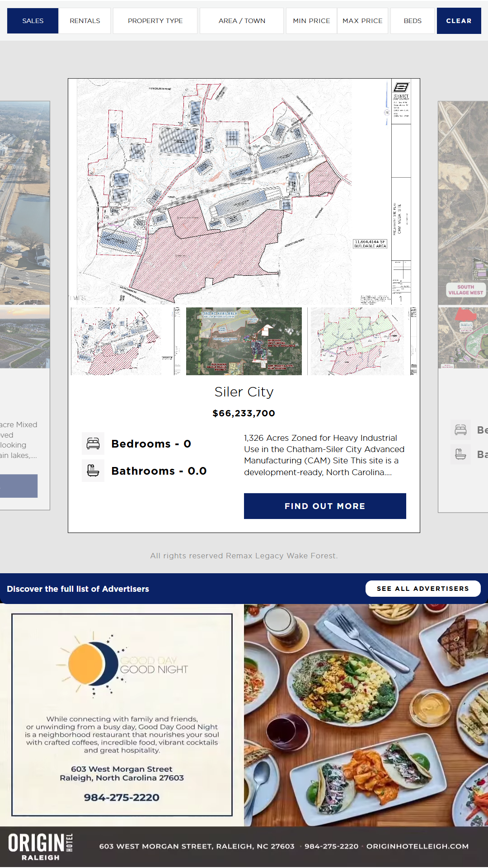Click the bed icon beside Bedrooms
488x868 pixels.
(93, 443)
